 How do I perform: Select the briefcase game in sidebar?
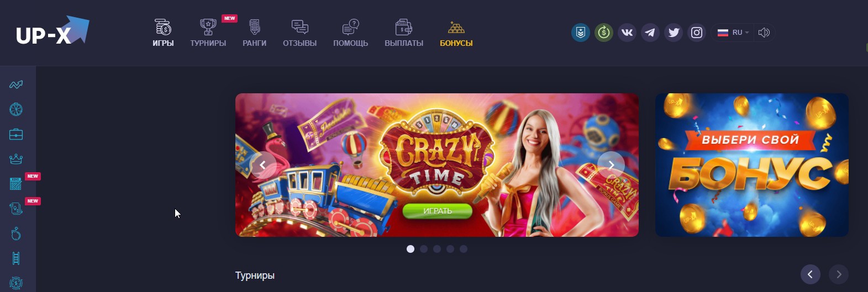coord(16,134)
